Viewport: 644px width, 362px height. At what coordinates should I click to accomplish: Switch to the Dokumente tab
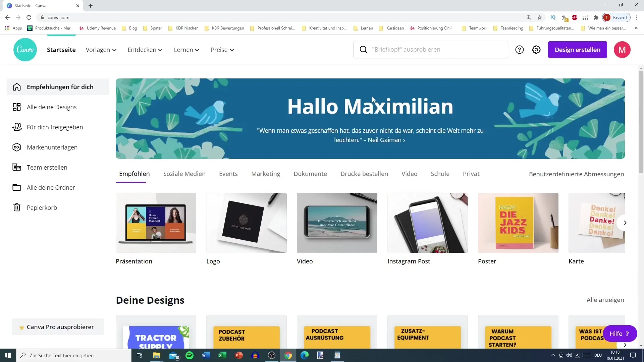coord(310,174)
